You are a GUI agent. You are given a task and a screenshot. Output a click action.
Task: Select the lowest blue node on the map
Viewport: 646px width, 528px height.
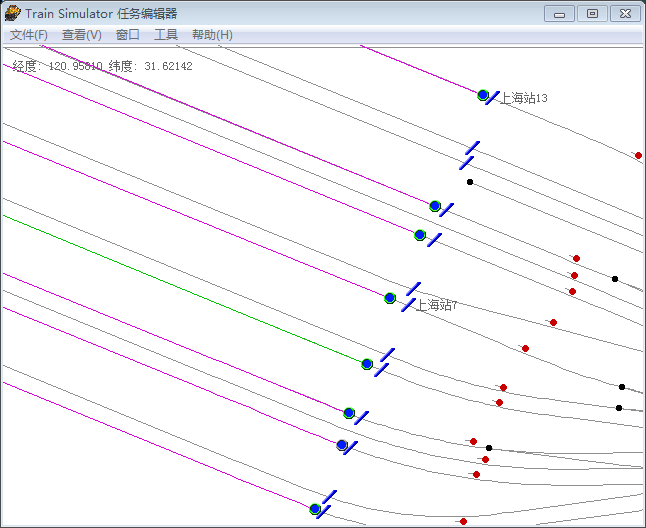315,509
